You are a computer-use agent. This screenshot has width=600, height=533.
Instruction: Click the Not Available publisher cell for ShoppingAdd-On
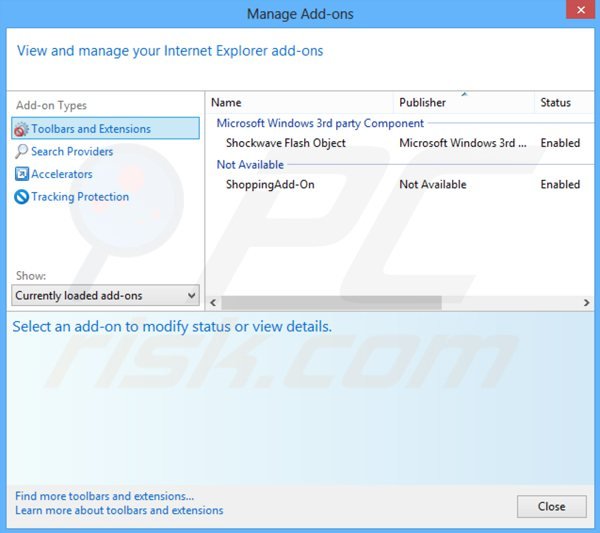click(433, 184)
